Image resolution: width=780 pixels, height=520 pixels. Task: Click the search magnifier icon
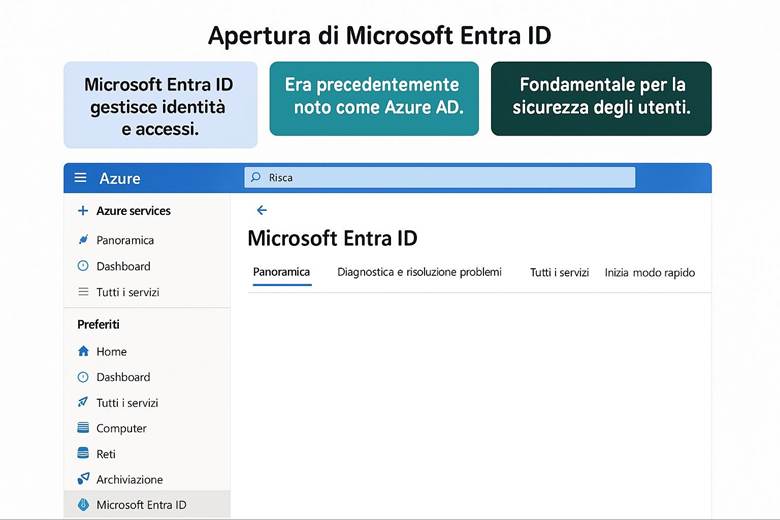coord(256,177)
